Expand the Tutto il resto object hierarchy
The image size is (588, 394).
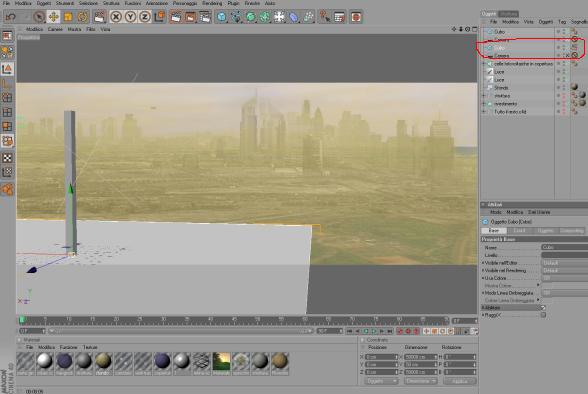[484, 112]
